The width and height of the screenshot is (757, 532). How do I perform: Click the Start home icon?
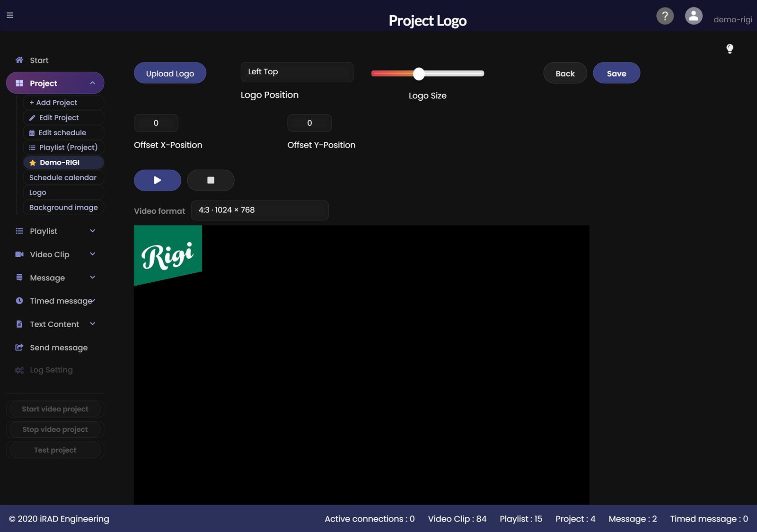click(19, 60)
